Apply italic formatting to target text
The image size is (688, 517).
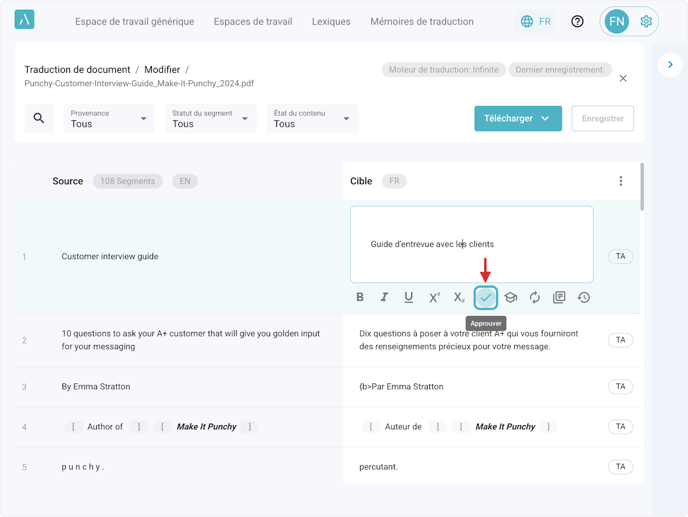coord(384,297)
